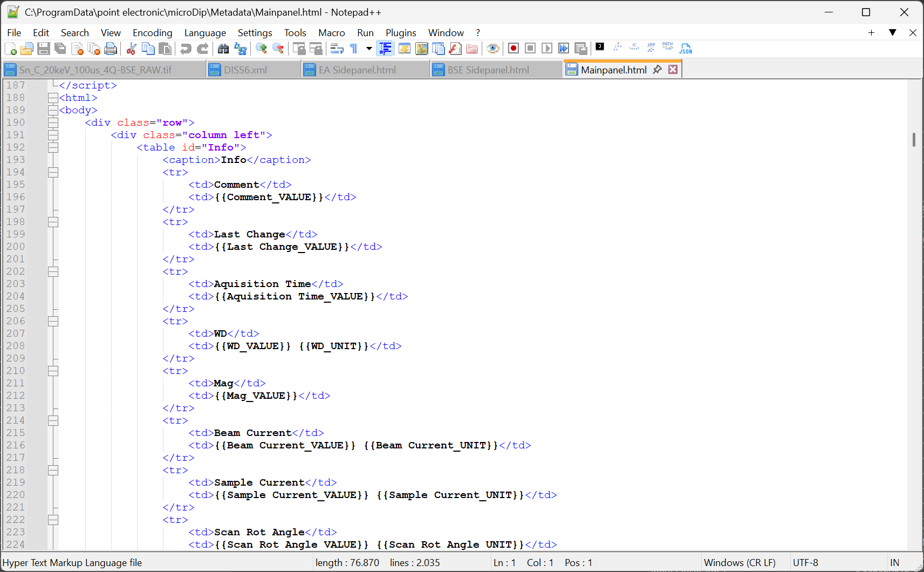Screen dimensions: 924x572
Task: Click the plus button to add tab
Action: pos(871,32)
